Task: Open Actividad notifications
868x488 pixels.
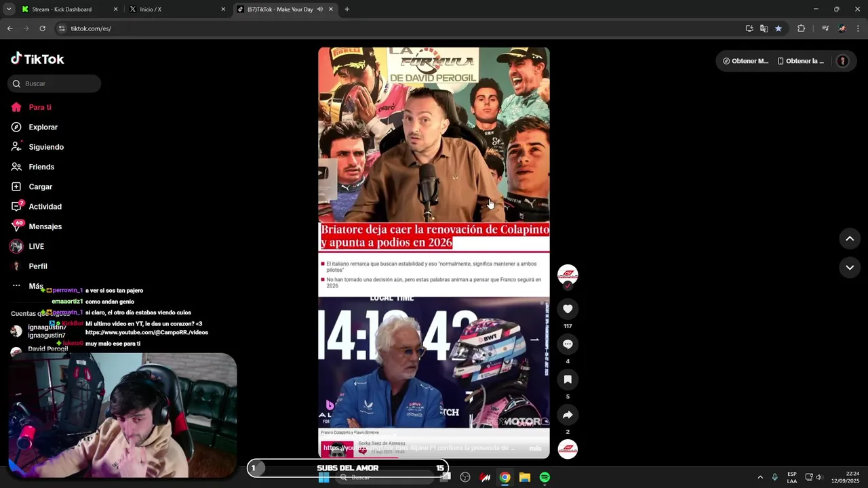Action: (x=36, y=207)
